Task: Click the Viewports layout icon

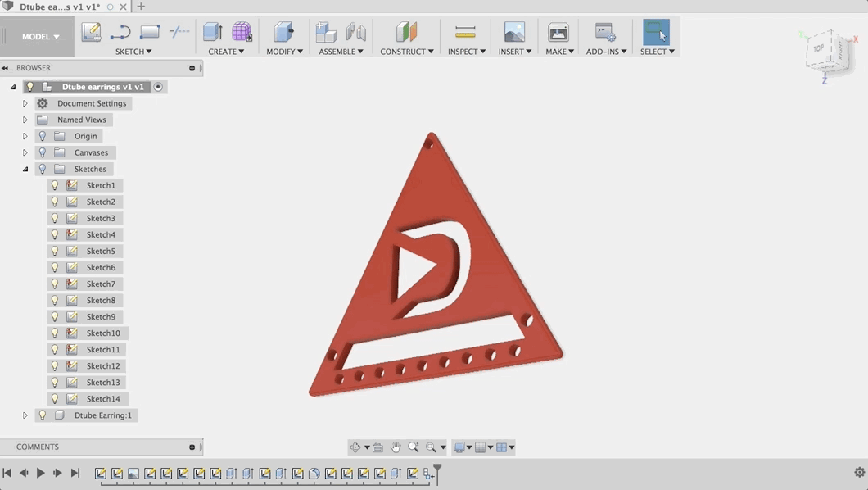Action: pos(501,447)
